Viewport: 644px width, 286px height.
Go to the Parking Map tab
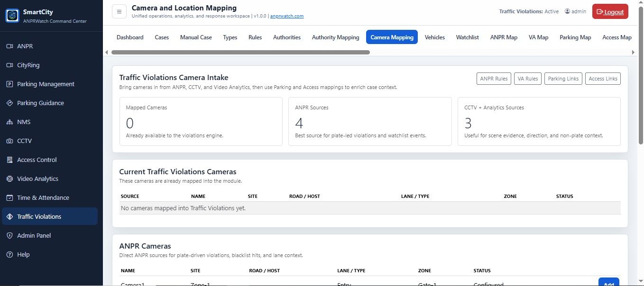click(x=575, y=37)
